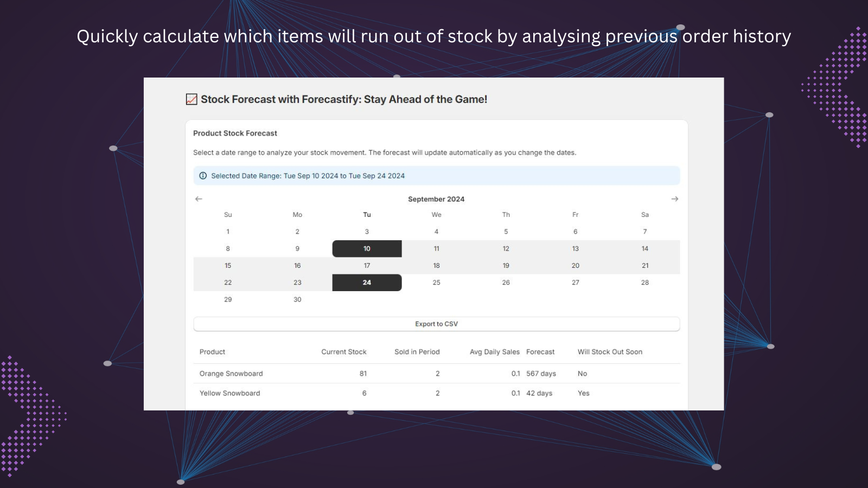
Task: Click the No stock-out value
Action: [582, 374]
